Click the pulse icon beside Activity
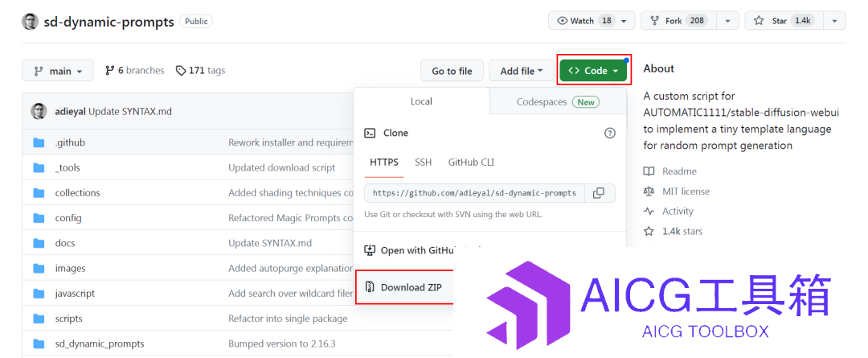Image resolution: width=868 pixels, height=358 pixels. coord(649,211)
